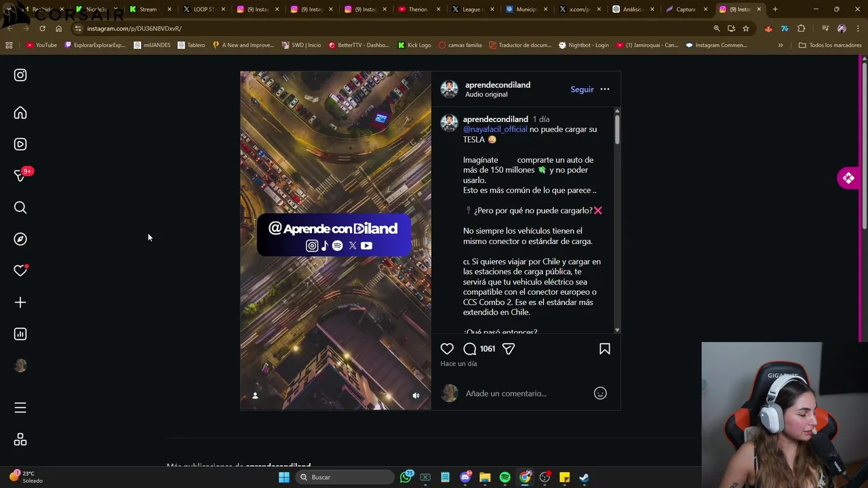This screenshot has width=868, height=488.
Task: Open the Dashboard chart icon in the sidebar
Action: point(20,334)
